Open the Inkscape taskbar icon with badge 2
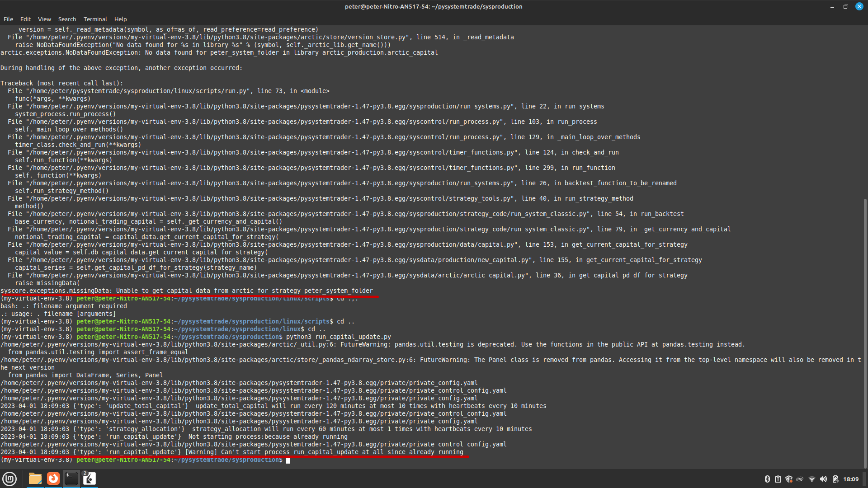 point(90,479)
